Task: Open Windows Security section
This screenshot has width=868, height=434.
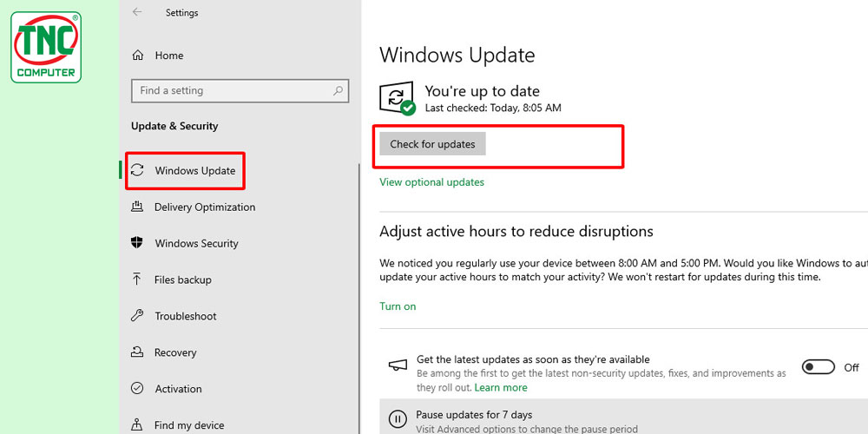Action: [196, 243]
